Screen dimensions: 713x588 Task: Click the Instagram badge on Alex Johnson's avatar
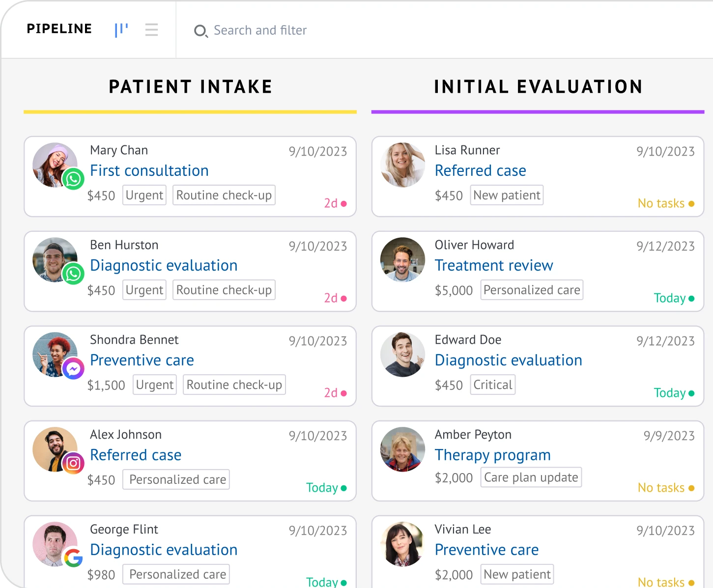coord(73,463)
